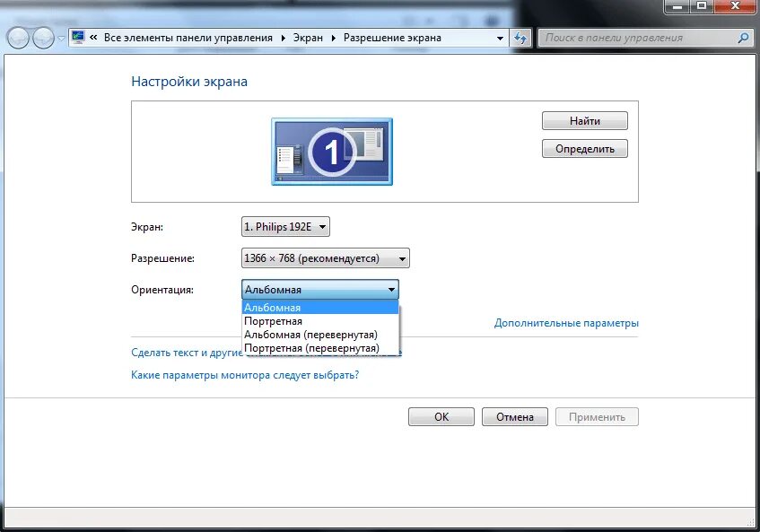Screen dimensions: 760x532
Task: Click the Forward navigation arrow button
Action: [44, 38]
